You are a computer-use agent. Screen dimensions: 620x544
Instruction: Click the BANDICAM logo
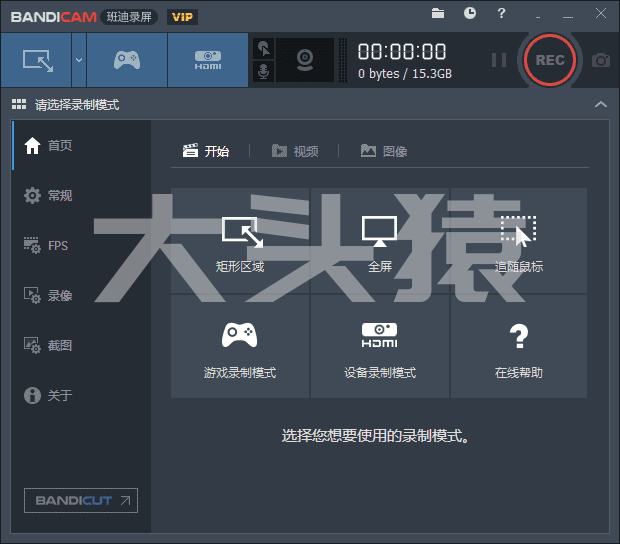54,17
